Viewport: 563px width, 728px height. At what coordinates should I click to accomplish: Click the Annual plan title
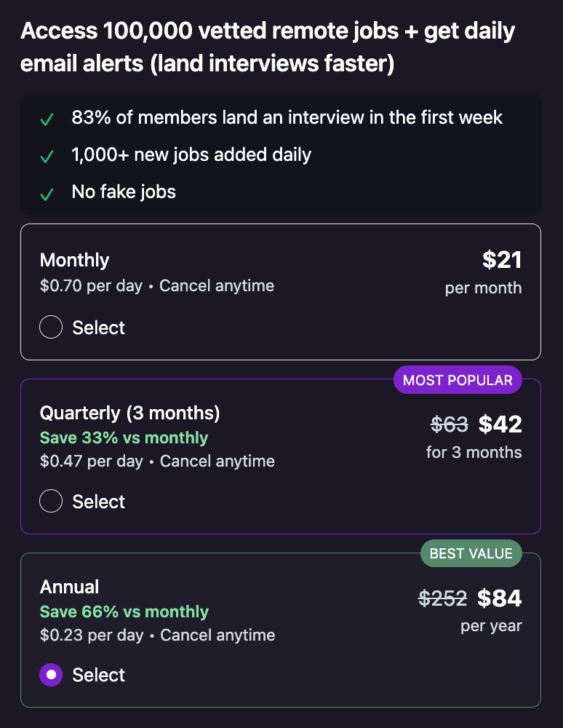(69, 587)
